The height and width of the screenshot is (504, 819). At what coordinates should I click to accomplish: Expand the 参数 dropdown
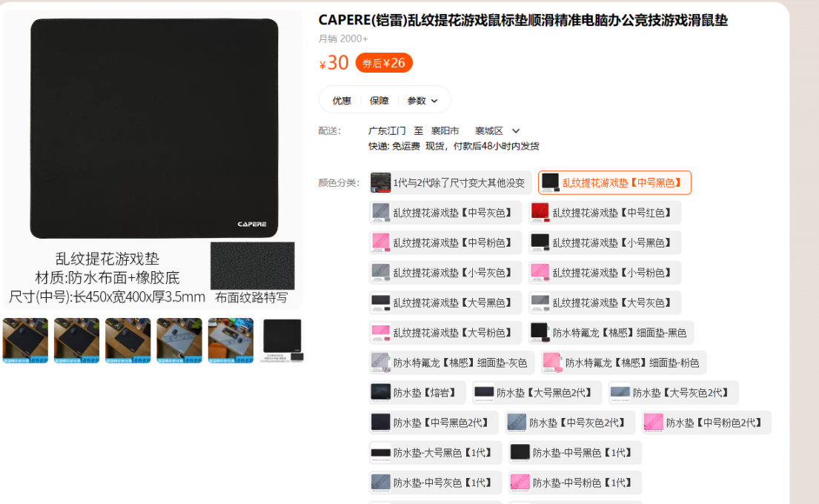click(422, 100)
